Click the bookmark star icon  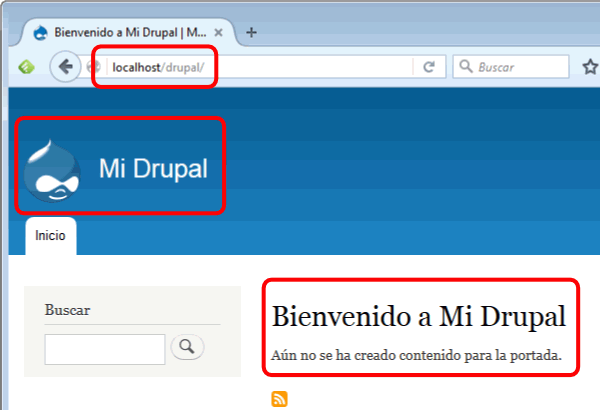590,67
